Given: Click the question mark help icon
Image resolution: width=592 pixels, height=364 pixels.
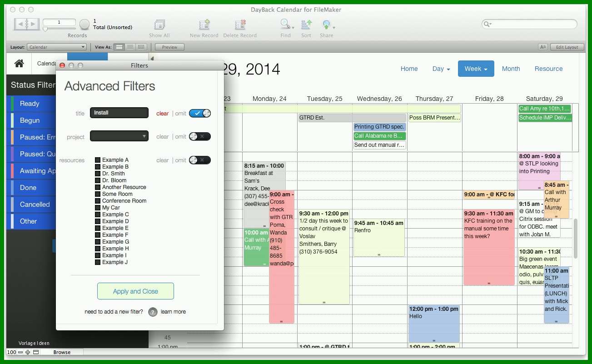Looking at the screenshot, I should click(153, 312).
